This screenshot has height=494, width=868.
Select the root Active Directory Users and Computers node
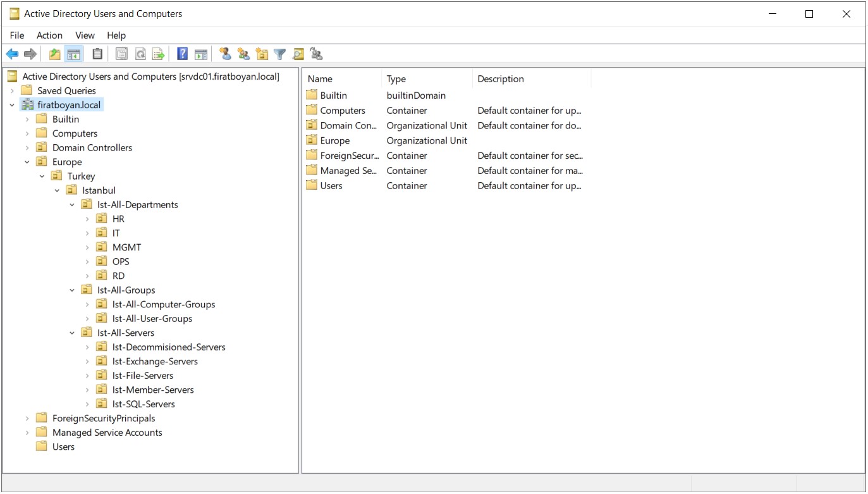coord(150,77)
